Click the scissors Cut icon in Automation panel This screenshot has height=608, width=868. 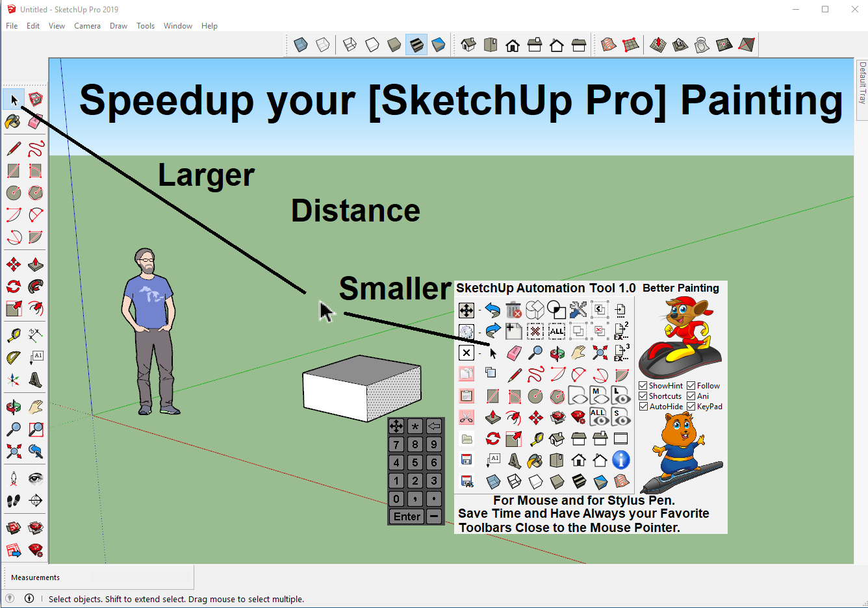click(466, 417)
